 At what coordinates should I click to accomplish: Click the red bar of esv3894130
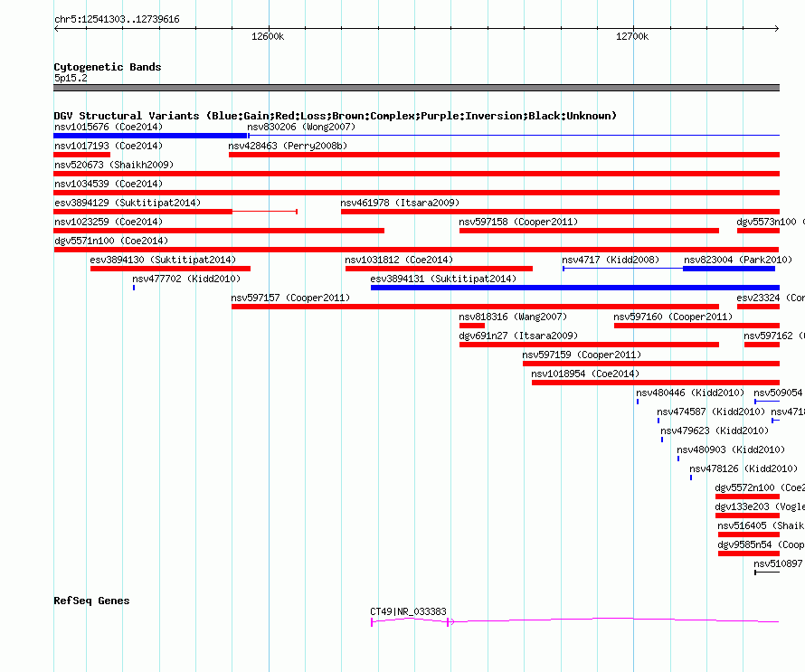[170, 269]
